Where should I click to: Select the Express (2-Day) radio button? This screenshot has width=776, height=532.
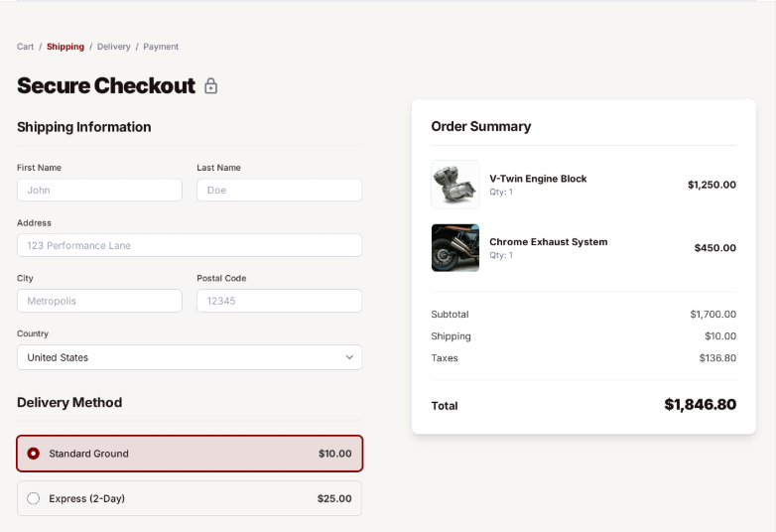point(34,498)
